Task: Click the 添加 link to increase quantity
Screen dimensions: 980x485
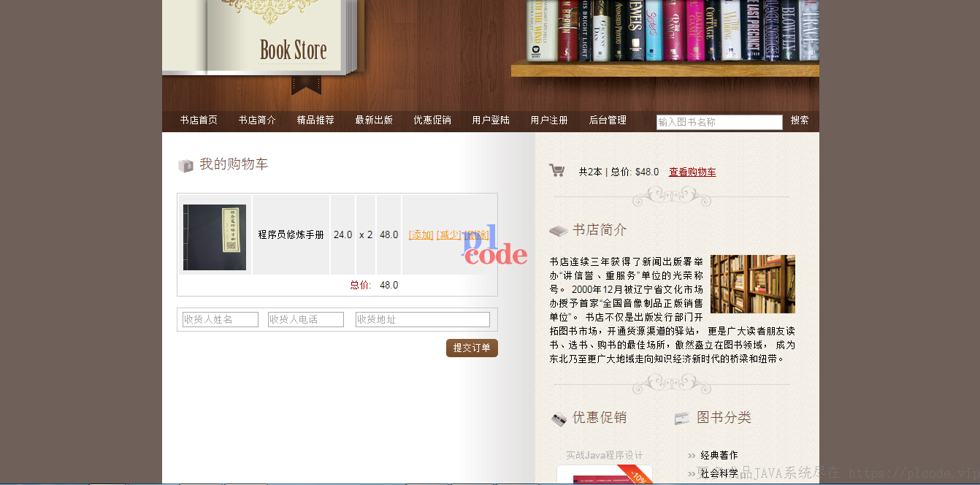Action: (x=421, y=235)
